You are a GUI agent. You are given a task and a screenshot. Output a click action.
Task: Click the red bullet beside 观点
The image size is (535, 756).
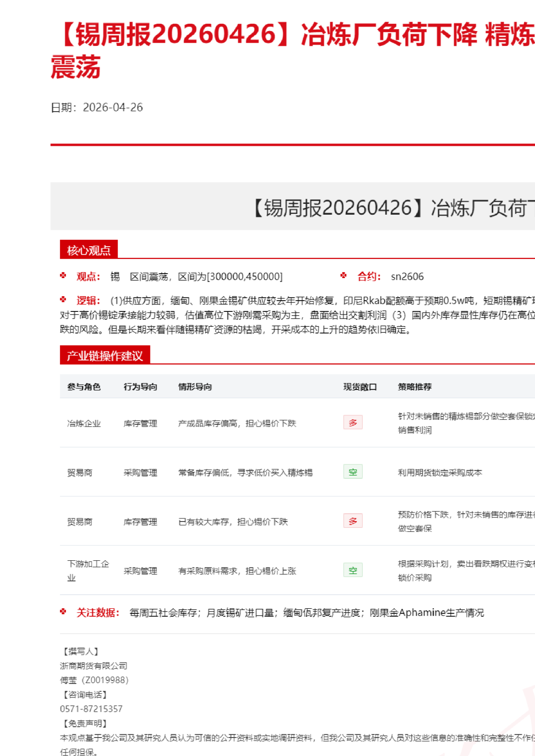[x=63, y=275]
